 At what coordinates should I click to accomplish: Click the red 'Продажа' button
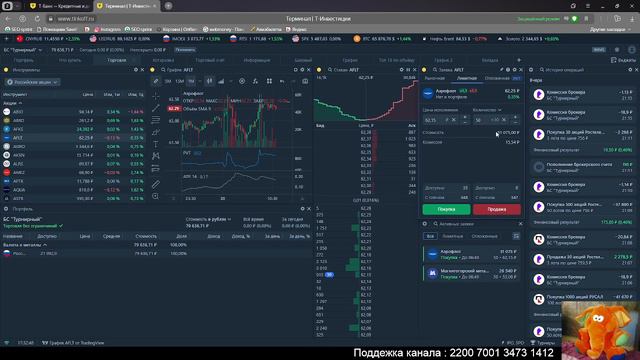(497, 209)
